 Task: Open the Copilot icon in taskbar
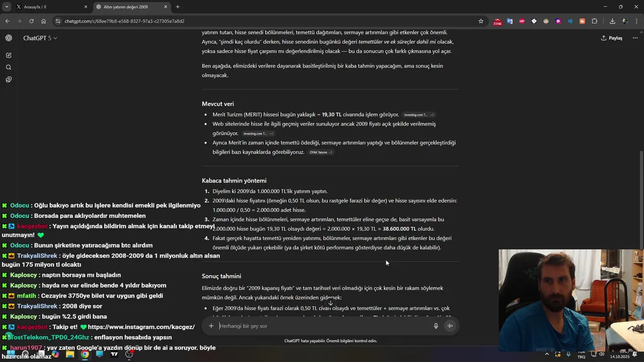coord(55,354)
